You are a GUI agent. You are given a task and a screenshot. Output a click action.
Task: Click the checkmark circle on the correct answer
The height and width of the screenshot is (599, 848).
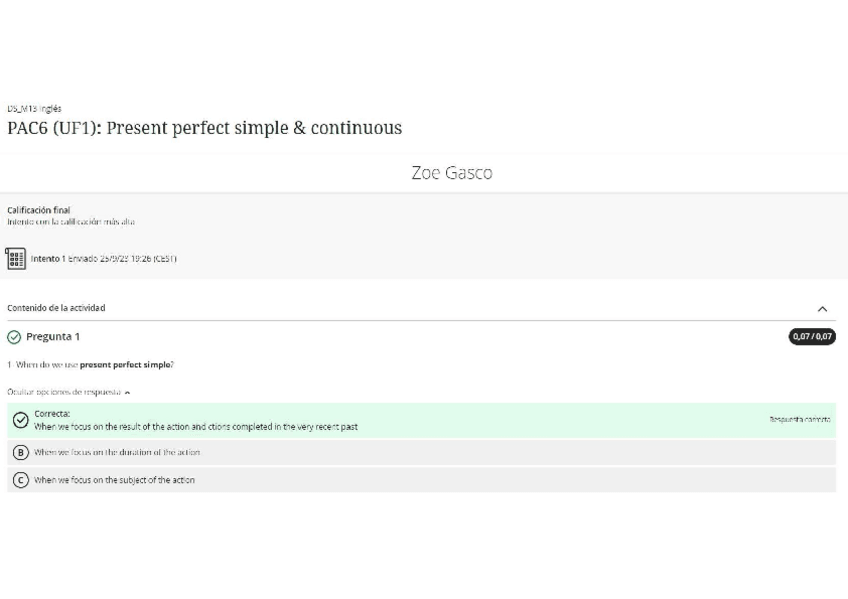[x=20, y=420]
